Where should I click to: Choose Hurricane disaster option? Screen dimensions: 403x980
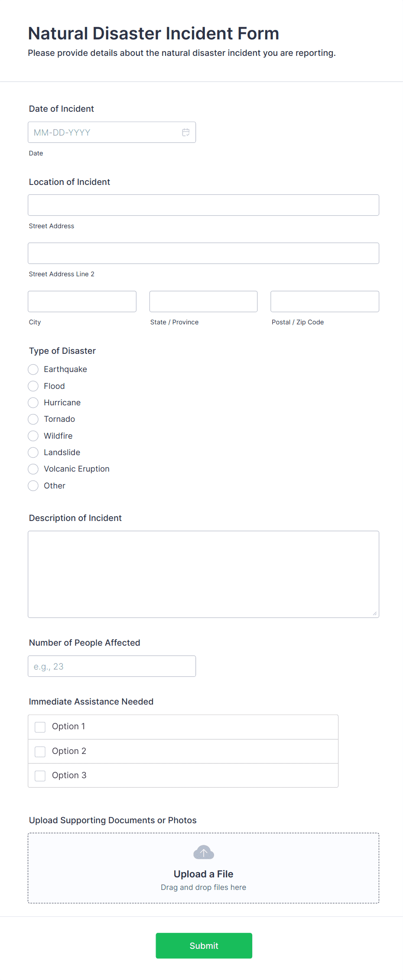pyautogui.click(x=33, y=403)
